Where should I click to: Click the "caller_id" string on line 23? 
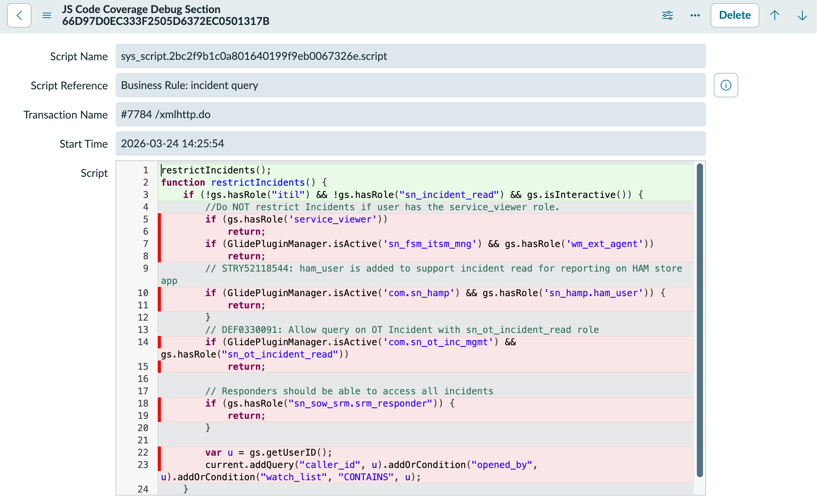click(x=330, y=465)
